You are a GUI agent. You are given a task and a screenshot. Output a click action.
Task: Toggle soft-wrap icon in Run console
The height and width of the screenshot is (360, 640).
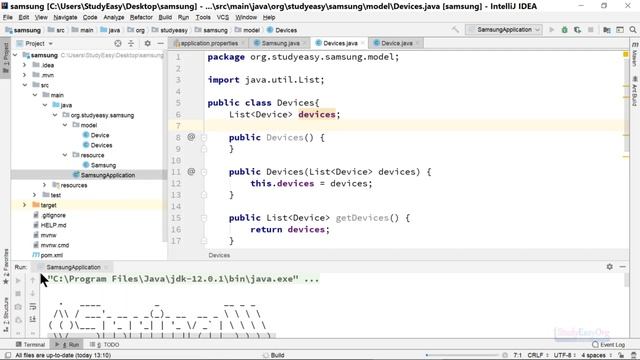[x=33, y=307]
